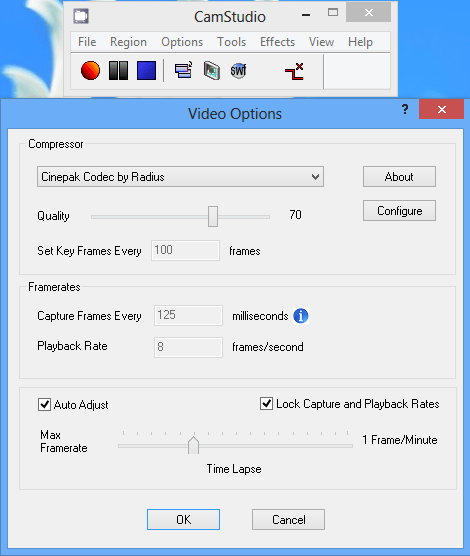Uncheck the Auto Adjust checkbox

tap(44, 405)
